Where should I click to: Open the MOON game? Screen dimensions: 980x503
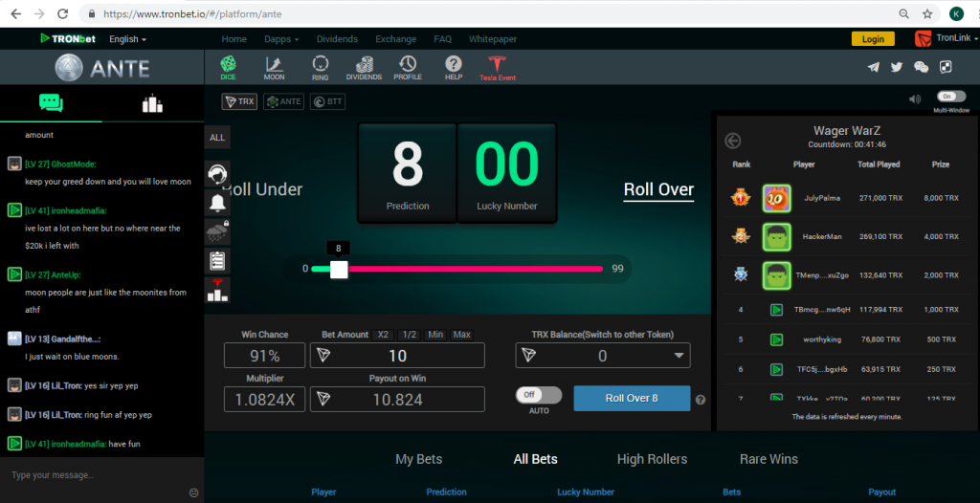(x=274, y=68)
